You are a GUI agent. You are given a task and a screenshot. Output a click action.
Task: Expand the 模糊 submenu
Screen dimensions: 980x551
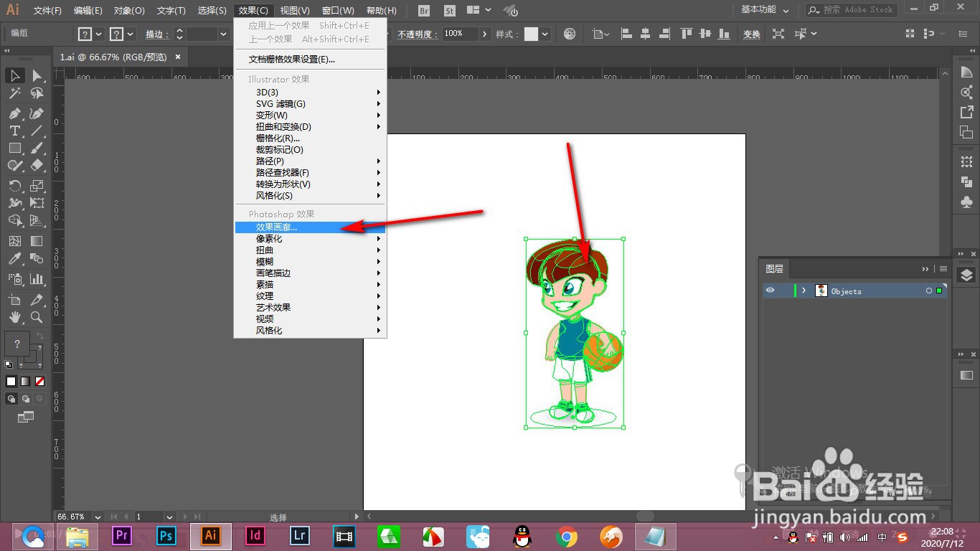[311, 261]
